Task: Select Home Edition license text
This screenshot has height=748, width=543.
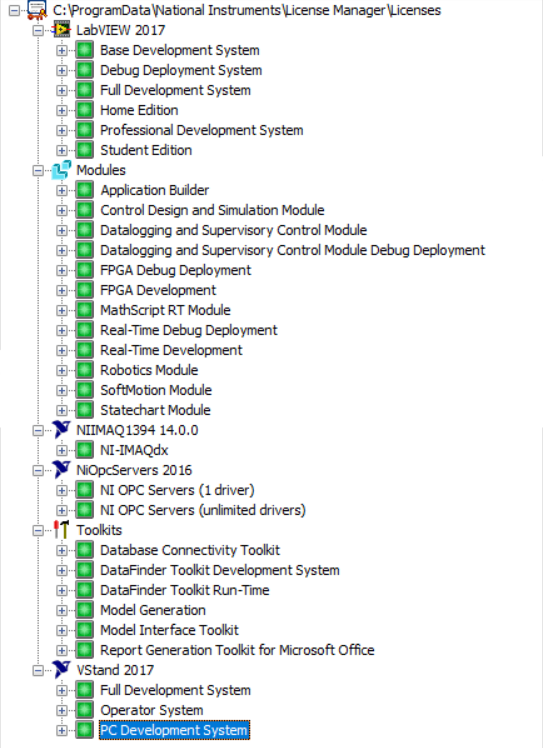Action: pyautogui.click(x=139, y=110)
